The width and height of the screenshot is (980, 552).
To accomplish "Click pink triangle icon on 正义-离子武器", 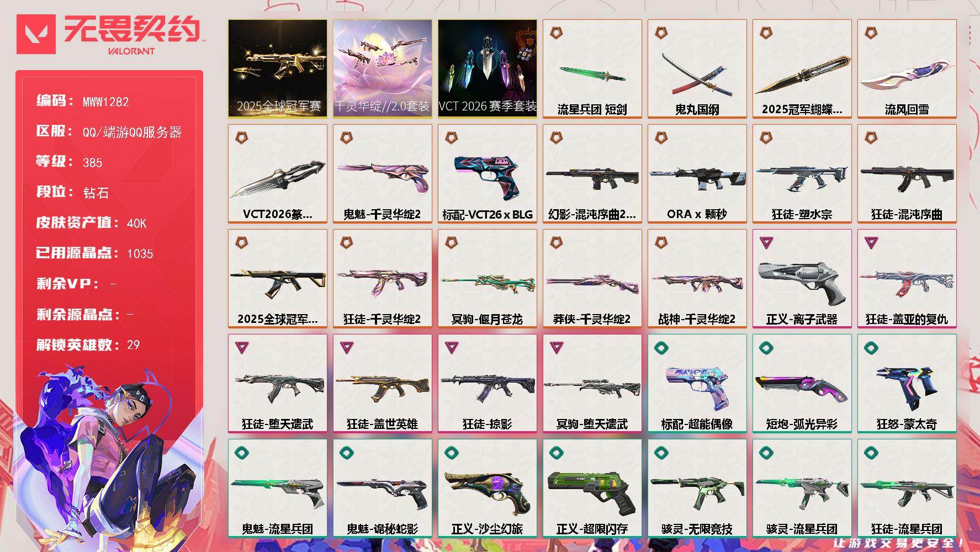I will (x=766, y=242).
